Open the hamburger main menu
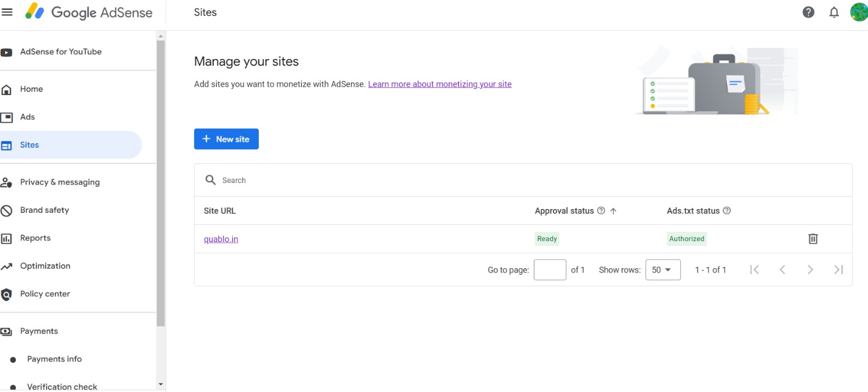 [7, 12]
